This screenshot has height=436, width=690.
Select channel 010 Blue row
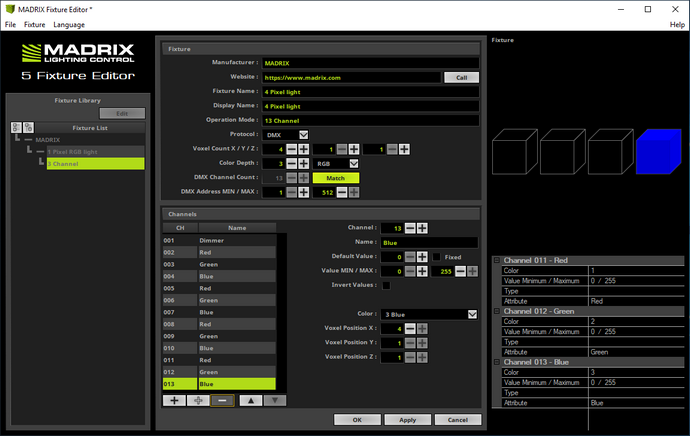click(219, 348)
